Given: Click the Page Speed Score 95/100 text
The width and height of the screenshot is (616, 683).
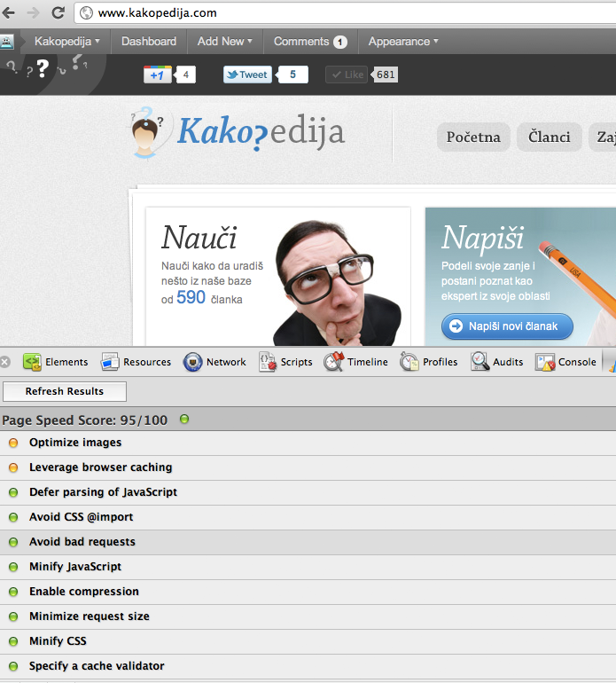Looking at the screenshot, I should 85,420.
